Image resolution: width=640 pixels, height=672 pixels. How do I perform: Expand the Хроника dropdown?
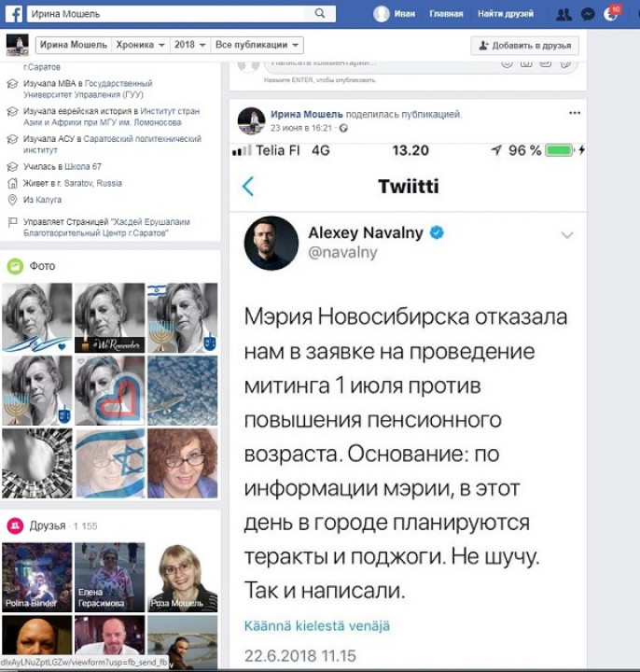pos(141,45)
